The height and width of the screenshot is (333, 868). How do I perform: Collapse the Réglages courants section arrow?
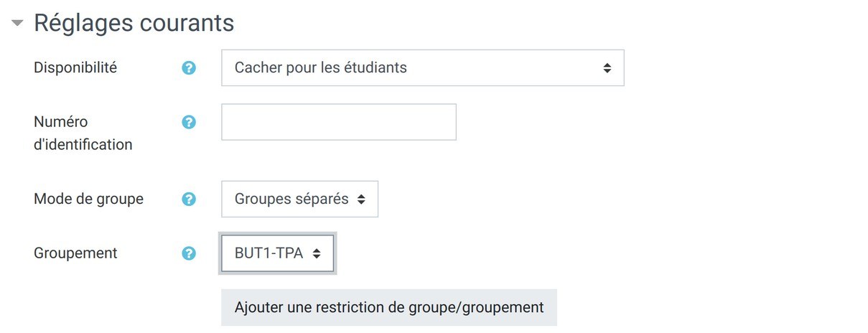click(17, 24)
